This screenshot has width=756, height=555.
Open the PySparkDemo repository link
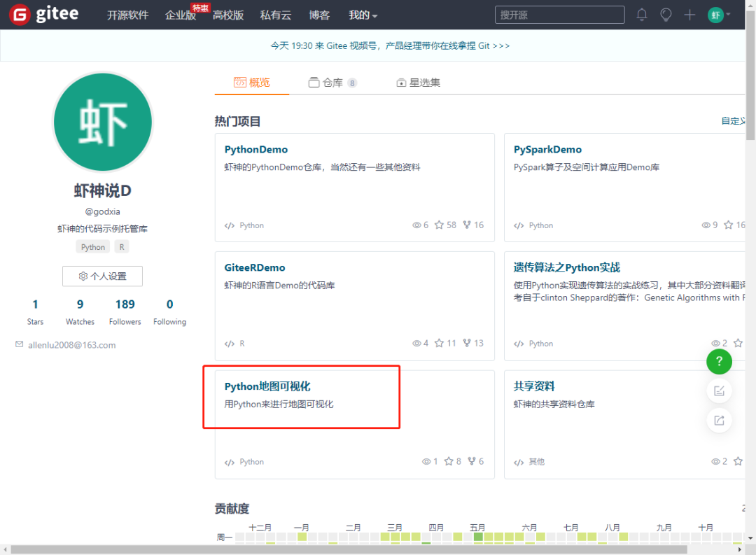(x=547, y=150)
